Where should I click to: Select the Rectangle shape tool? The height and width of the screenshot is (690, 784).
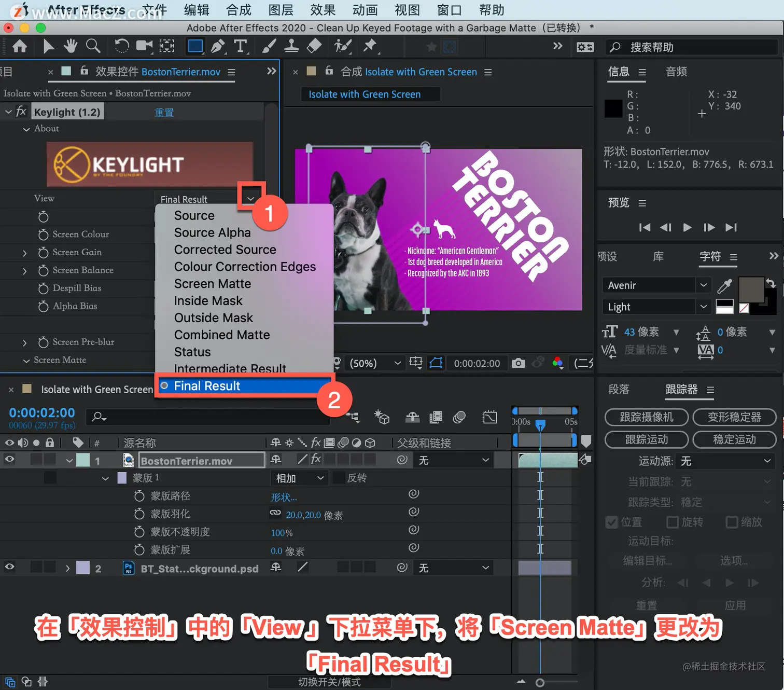click(x=195, y=47)
